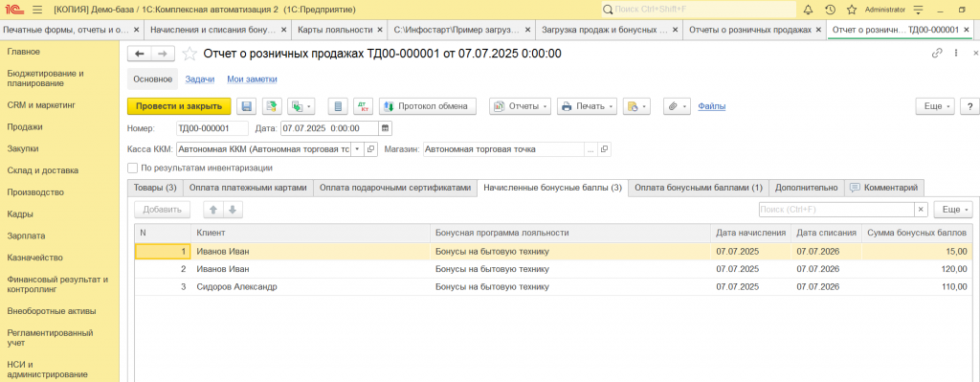Screen dimensions: 980x382
Task: Open the service settings icon in title bar
Action: pyautogui.click(x=918, y=10)
